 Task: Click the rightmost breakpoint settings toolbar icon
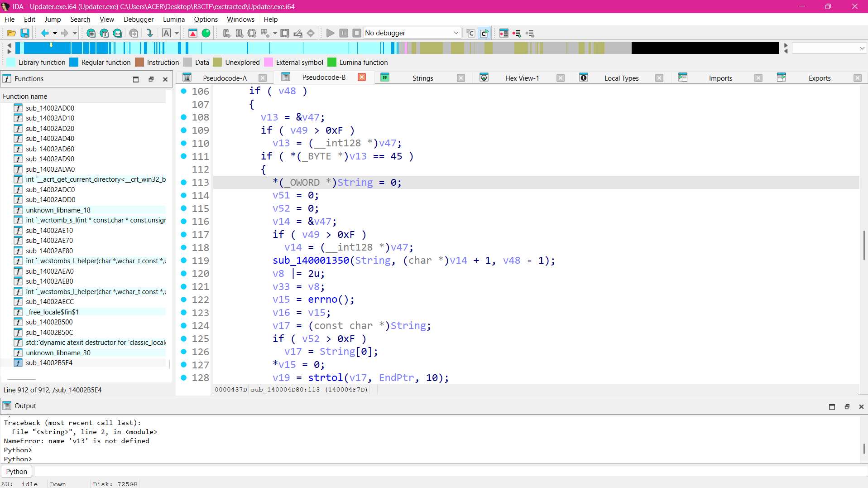coord(530,33)
